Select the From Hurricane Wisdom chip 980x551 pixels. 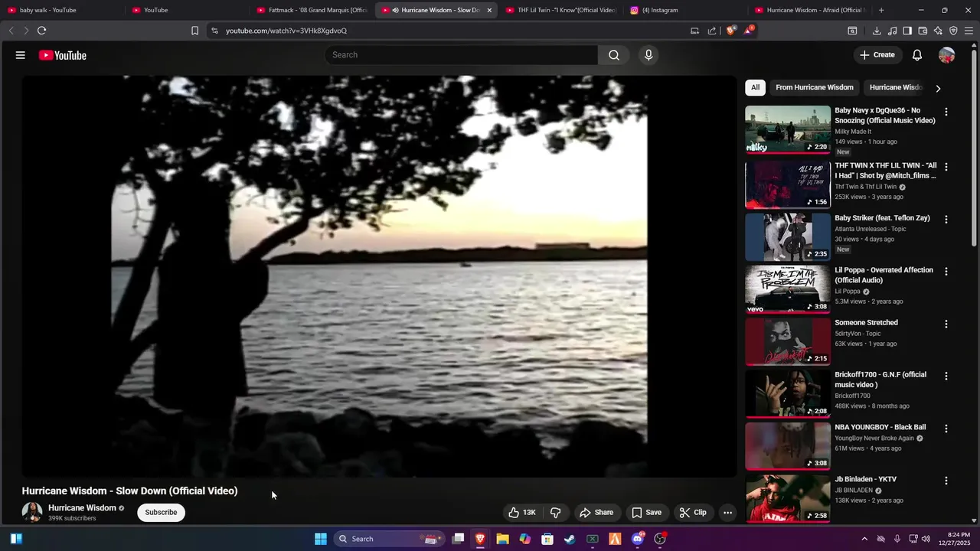815,87
